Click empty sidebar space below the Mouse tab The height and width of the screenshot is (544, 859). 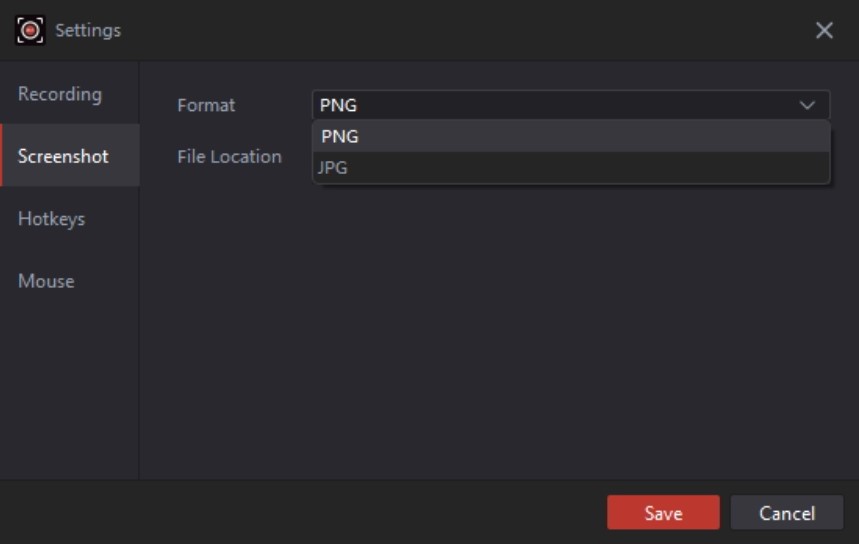(68, 390)
